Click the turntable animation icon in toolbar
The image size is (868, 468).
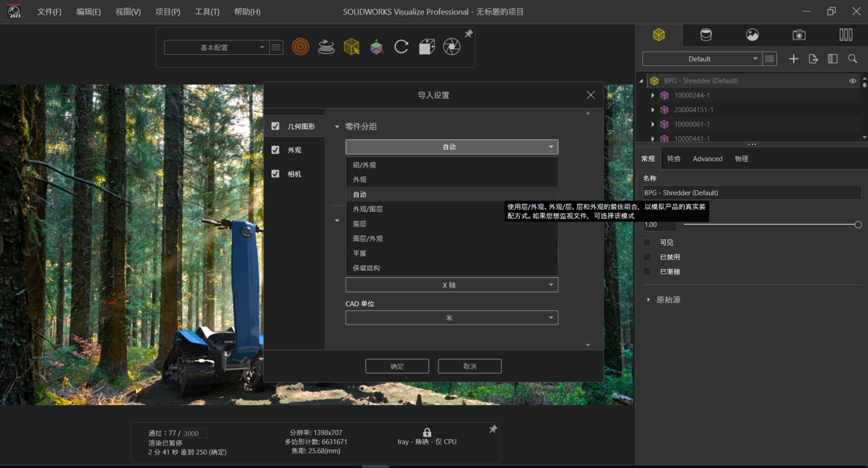pyautogui.click(x=326, y=46)
